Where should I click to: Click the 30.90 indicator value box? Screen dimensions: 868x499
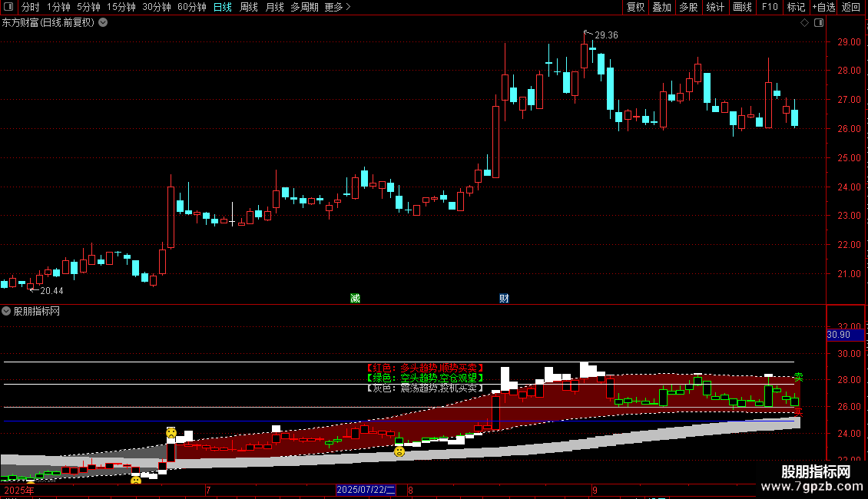[x=845, y=335]
